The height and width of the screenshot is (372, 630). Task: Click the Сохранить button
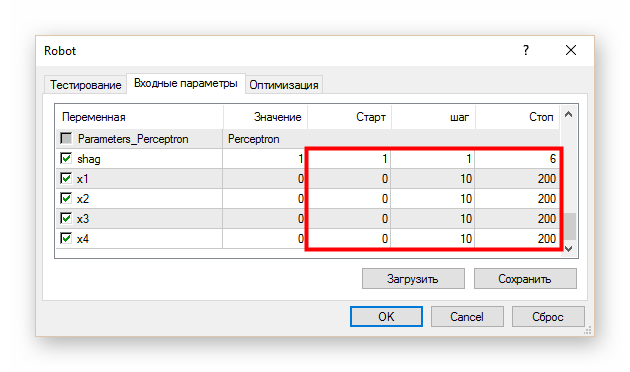[525, 278]
